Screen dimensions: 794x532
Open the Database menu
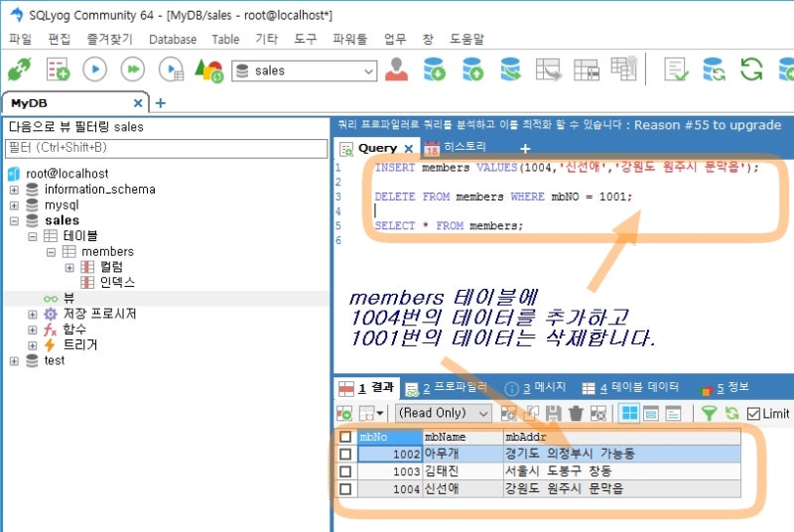coord(173,40)
